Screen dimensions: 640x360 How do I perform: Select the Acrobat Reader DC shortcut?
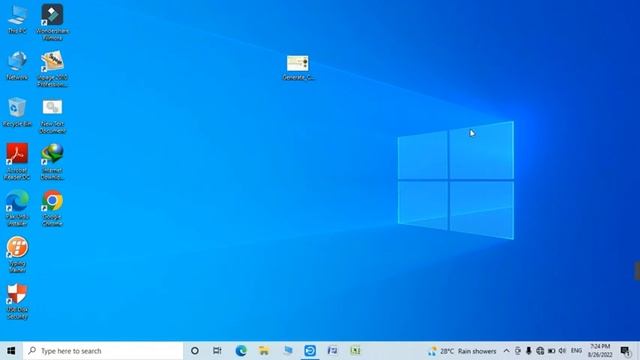pos(17,162)
